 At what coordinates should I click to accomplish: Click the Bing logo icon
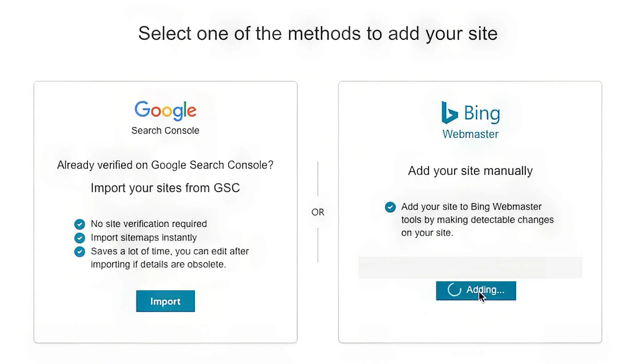point(449,112)
